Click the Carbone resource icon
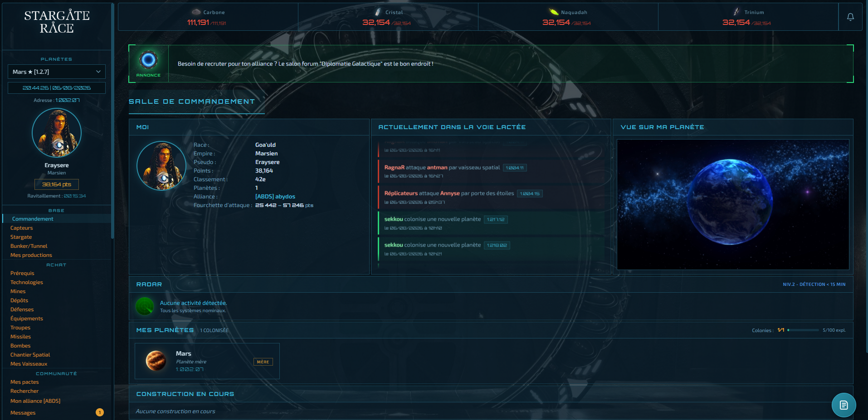 (x=196, y=12)
